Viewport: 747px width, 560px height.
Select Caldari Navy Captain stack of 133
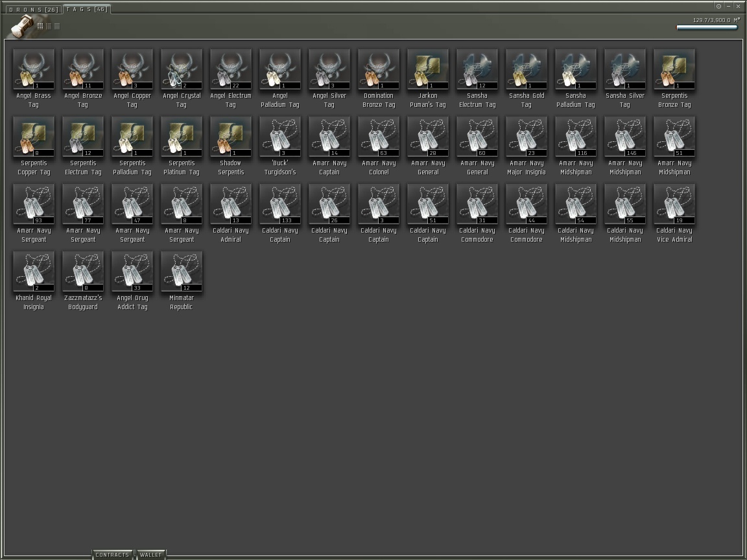280,204
